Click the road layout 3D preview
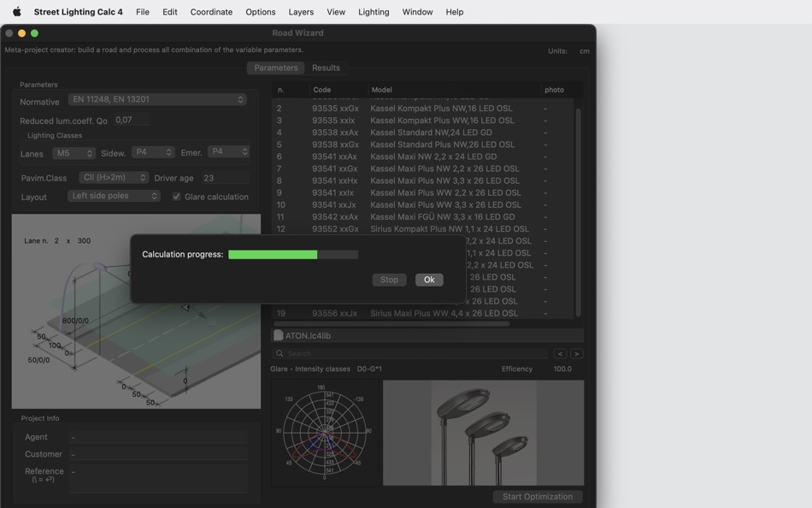 [x=136, y=311]
